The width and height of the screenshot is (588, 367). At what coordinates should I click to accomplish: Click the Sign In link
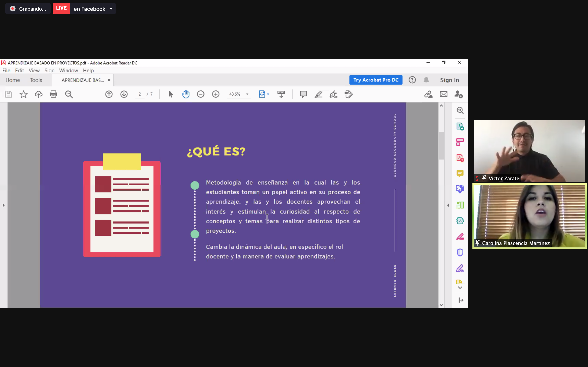450,80
